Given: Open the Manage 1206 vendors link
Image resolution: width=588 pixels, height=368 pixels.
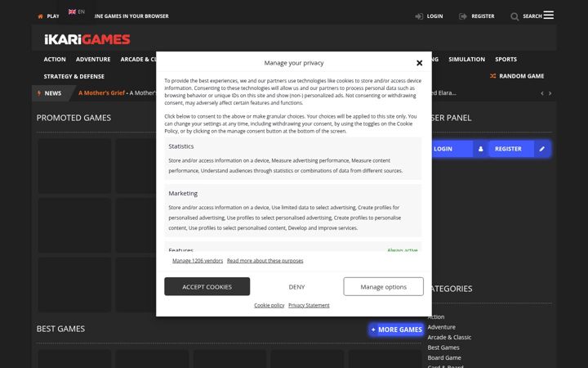Looking at the screenshot, I should [x=198, y=261].
